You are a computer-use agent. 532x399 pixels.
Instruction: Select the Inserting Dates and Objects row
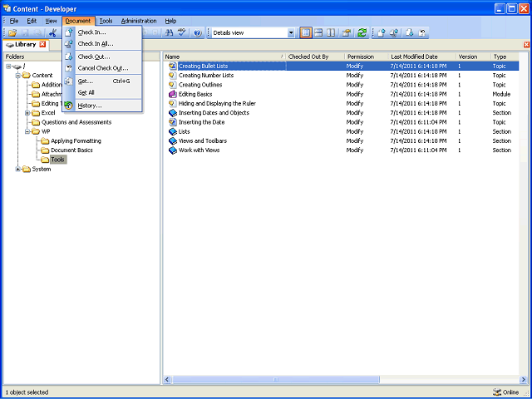coord(341,113)
